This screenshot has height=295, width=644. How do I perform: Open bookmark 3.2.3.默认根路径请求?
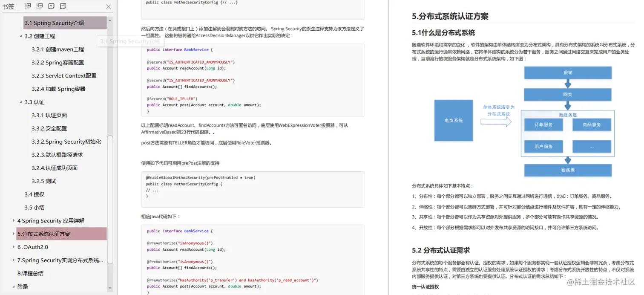click(x=57, y=155)
